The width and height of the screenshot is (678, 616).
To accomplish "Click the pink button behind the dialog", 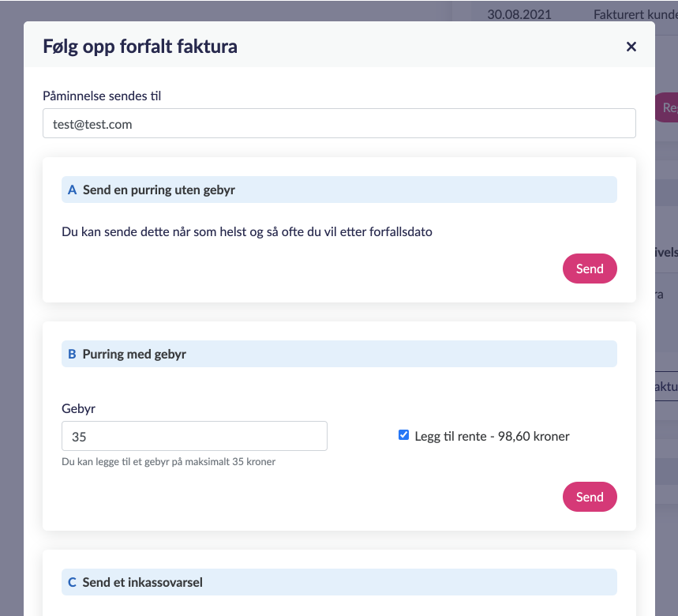I will pyautogui.click(x=667, y=107).
